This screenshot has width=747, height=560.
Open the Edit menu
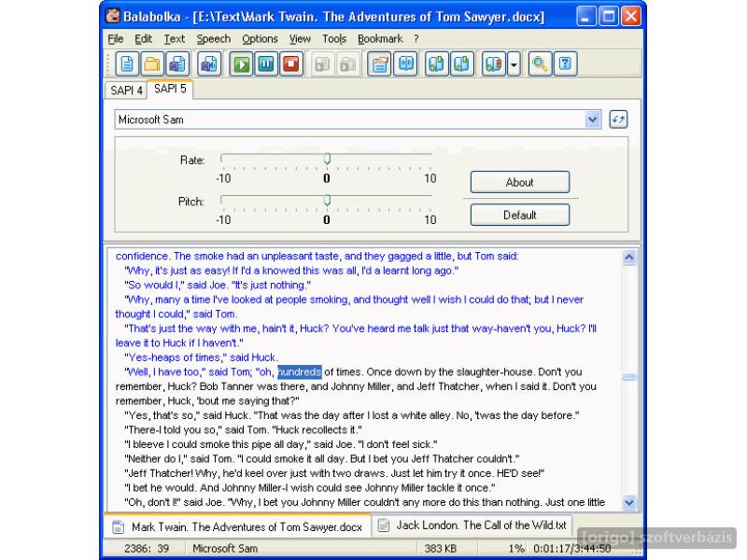(143, 39)
